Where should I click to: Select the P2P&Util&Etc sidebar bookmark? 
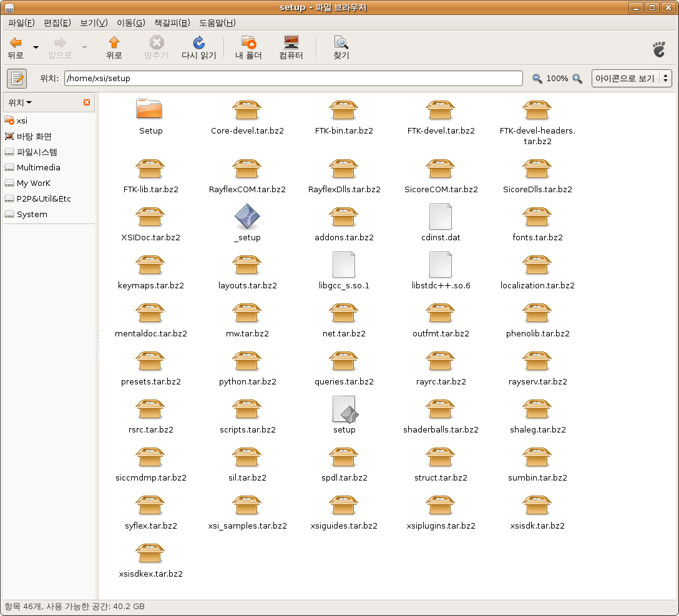click(x=44, y=198)
